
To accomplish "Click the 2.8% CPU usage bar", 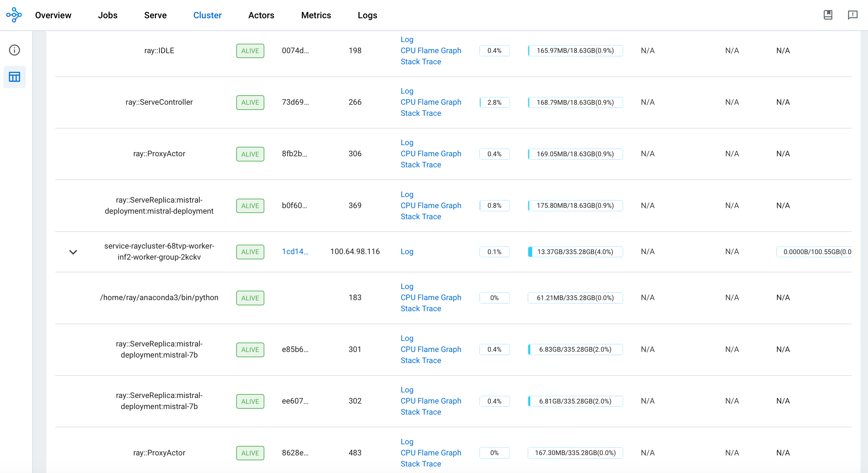I will [x=495, y=102].
